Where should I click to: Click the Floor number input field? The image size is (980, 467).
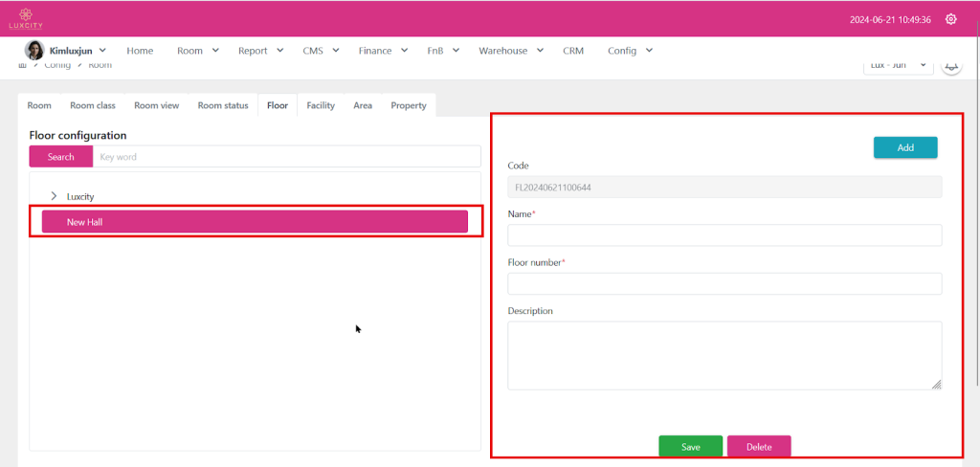(x=724, y=284)
